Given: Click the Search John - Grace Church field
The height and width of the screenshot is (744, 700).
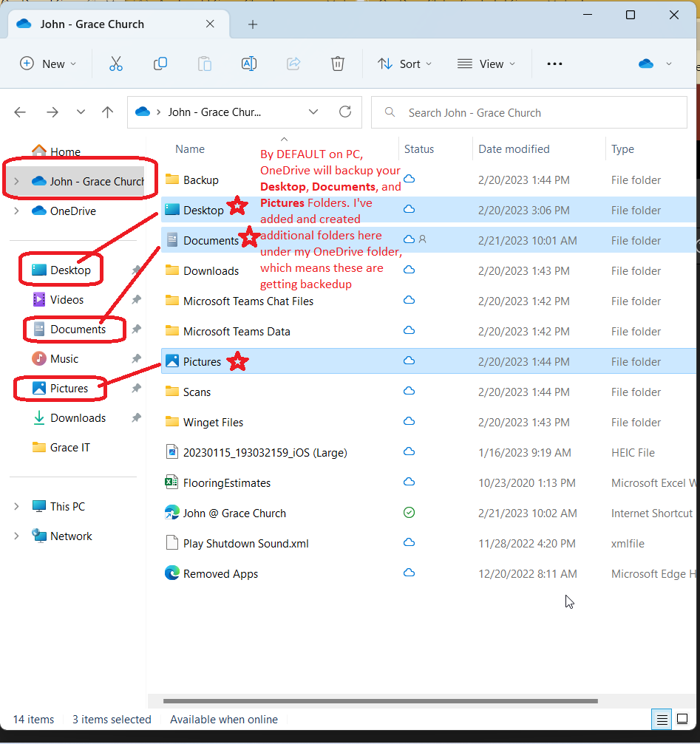Looking at the screenshot, I should 529,112.
